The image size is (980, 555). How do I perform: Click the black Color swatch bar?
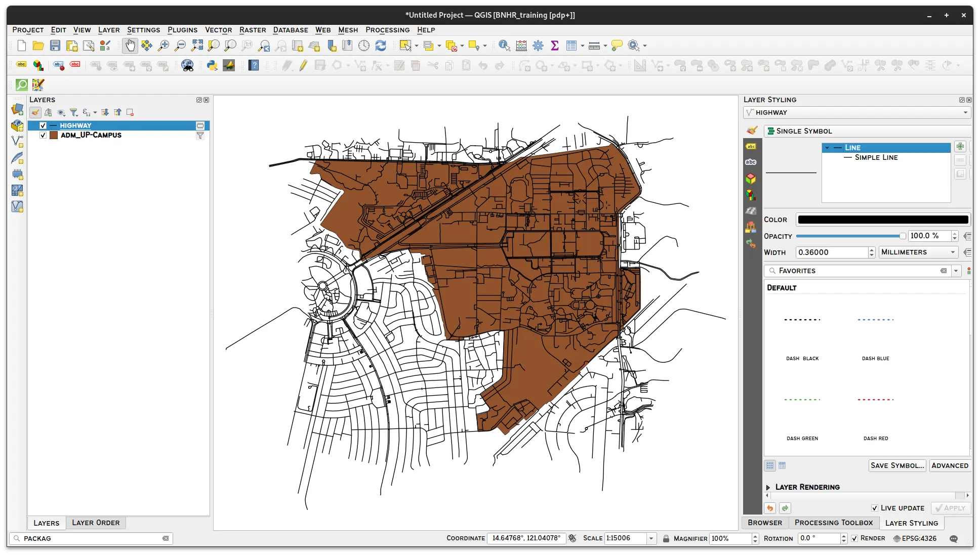point(883,220)
